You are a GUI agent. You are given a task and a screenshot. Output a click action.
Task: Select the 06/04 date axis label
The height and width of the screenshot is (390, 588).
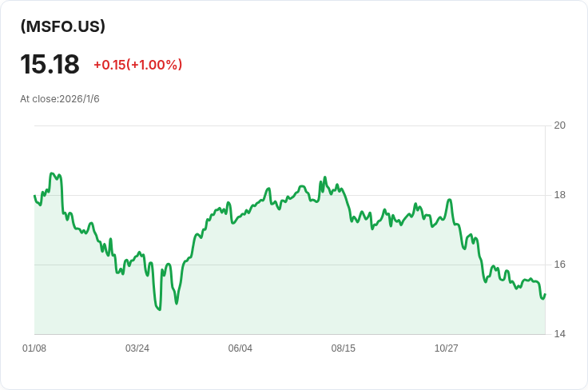[240, 348]
